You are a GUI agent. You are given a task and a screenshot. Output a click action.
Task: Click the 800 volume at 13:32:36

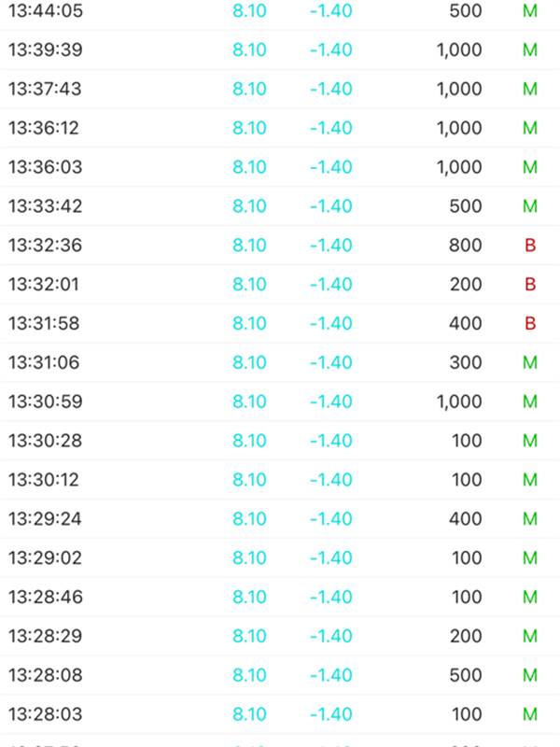(x=466, y=246)
